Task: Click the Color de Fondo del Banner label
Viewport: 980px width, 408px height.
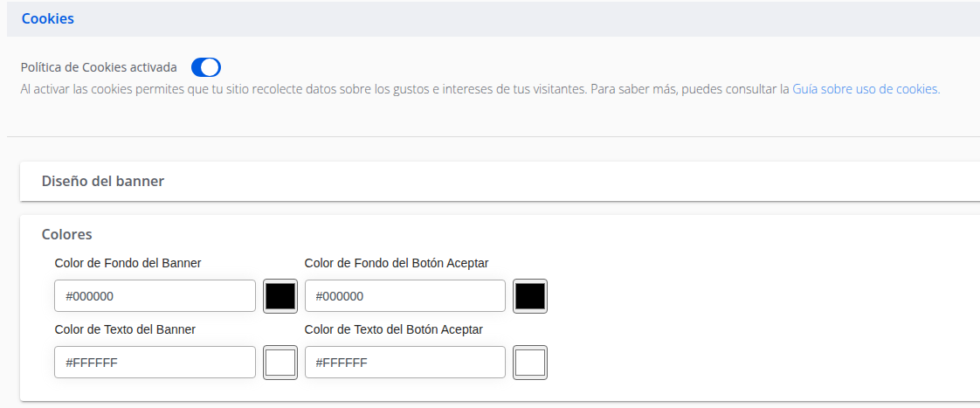Action: pyautogui.click(x=128, y=263)
